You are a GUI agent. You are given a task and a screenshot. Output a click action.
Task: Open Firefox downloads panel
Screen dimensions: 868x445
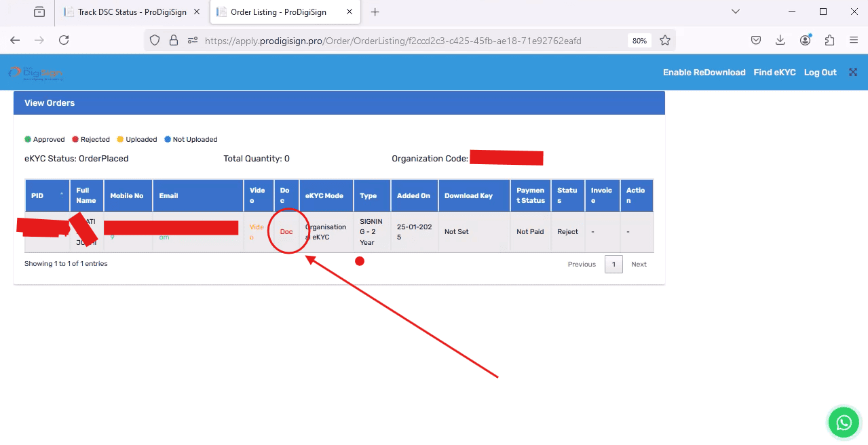tap(780, 41)
